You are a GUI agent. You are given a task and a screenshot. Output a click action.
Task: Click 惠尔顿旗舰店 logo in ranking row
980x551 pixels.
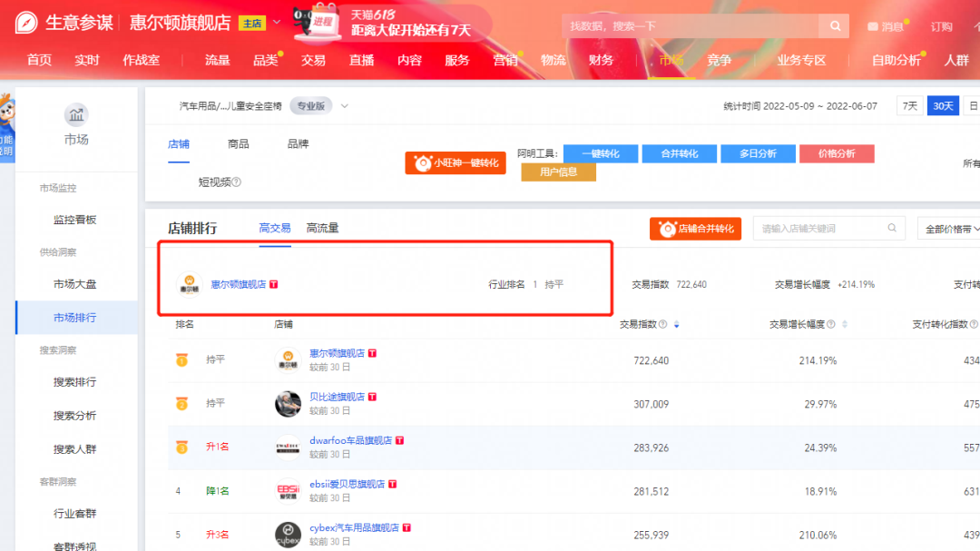(288, 360)
